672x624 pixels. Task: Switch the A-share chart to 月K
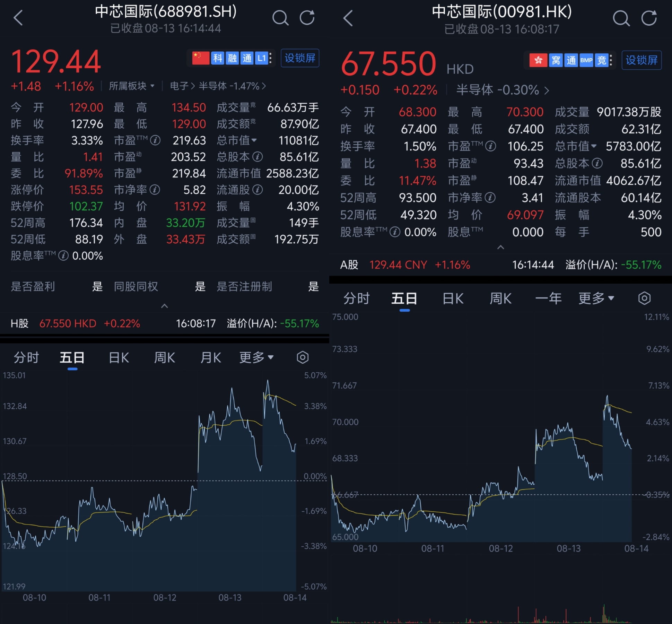[211, 357]
